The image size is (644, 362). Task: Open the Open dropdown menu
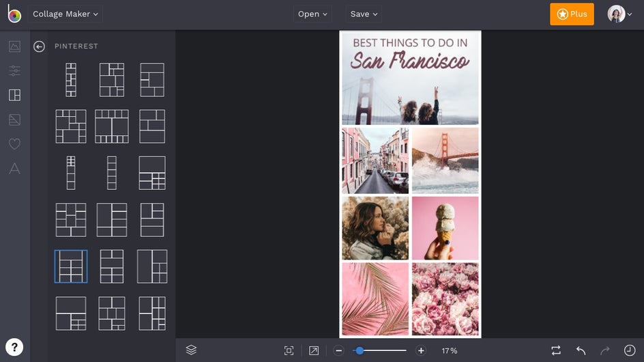click(x=312, y=14)
